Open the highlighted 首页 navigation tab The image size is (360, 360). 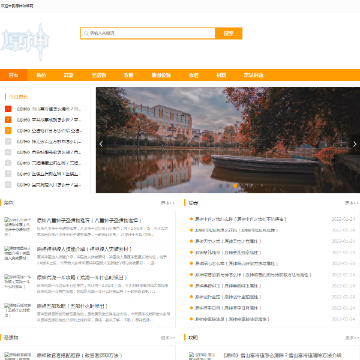14,75
